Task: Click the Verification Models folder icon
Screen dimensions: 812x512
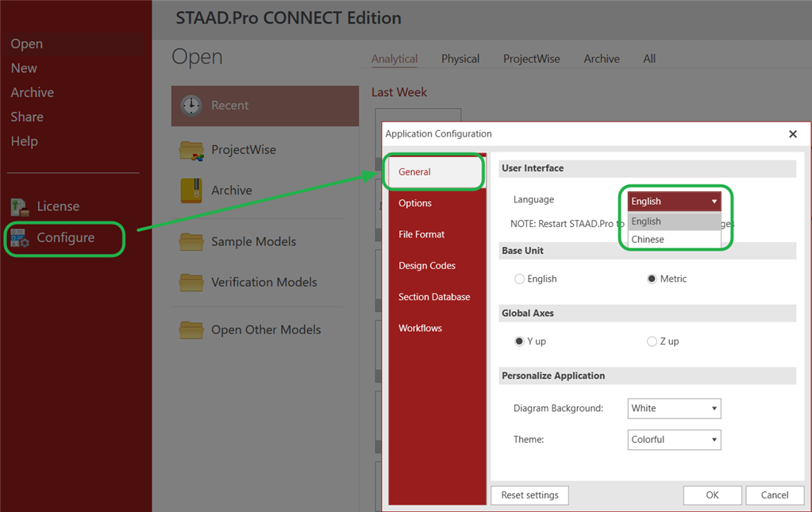Action: [x=191, y=283]
